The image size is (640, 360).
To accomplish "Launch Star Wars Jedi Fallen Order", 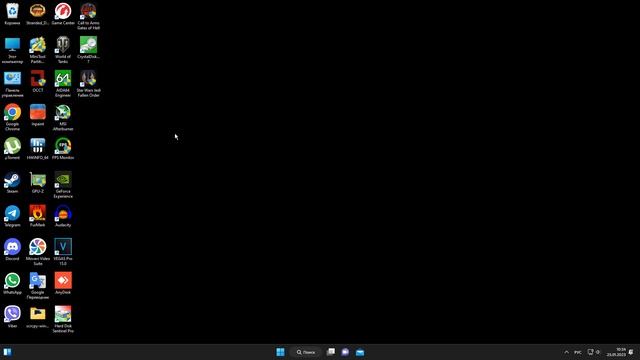I will (x=88, y=84).
